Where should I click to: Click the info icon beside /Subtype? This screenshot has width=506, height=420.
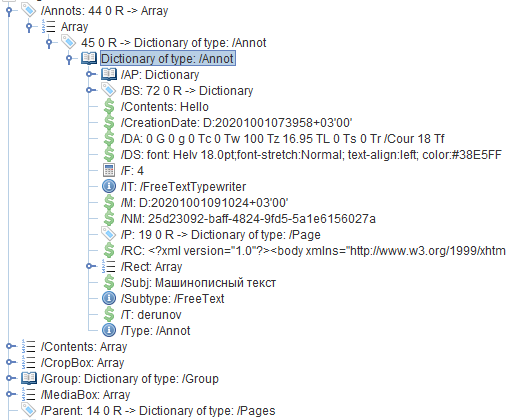109,298
